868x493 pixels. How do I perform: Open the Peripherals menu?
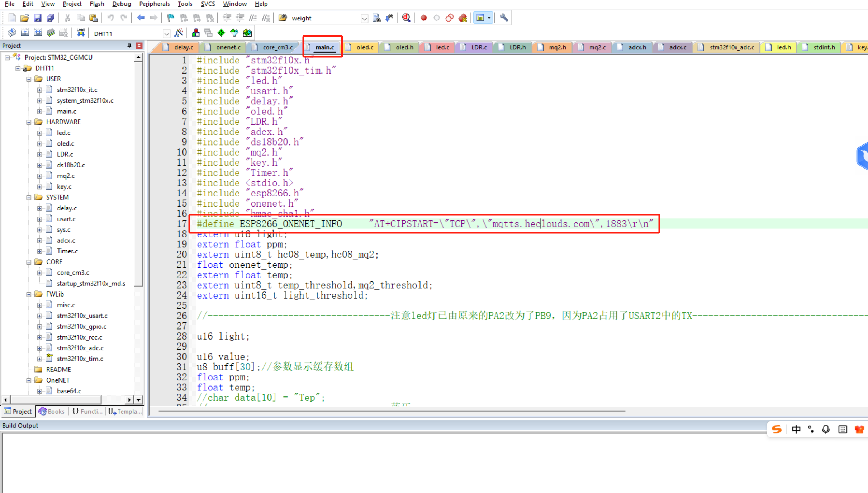pyautogui.click(x=154, y=4)
